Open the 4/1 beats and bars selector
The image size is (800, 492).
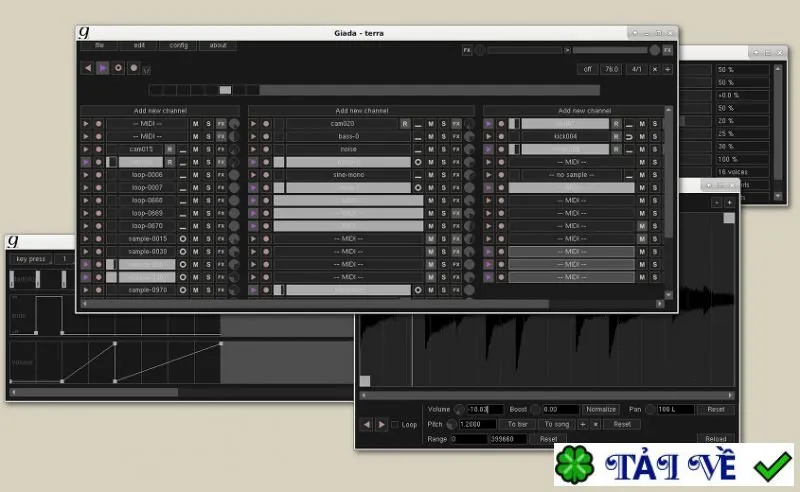pyautogui.click(x=637, y=69)
